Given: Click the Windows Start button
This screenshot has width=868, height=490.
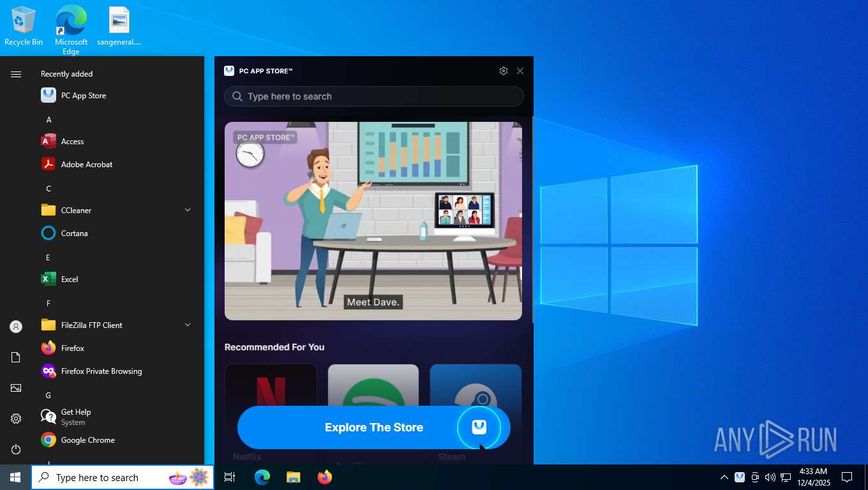Looking at the screenshot, I should coord(15,477).
